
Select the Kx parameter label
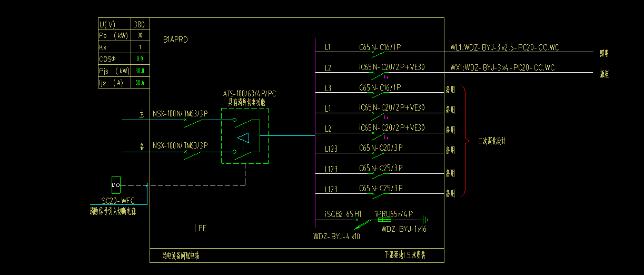click(104, 47)
